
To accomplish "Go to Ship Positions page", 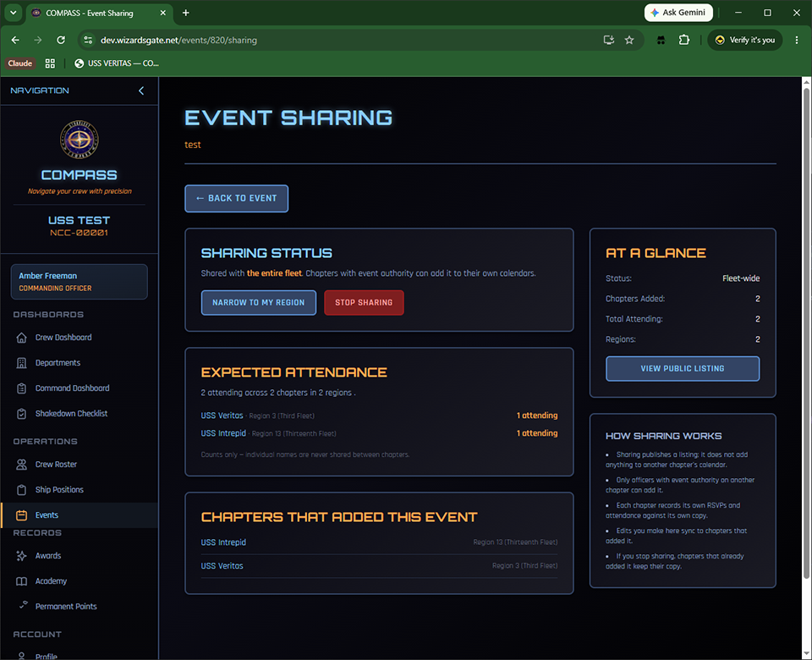I will click(80, 490).
